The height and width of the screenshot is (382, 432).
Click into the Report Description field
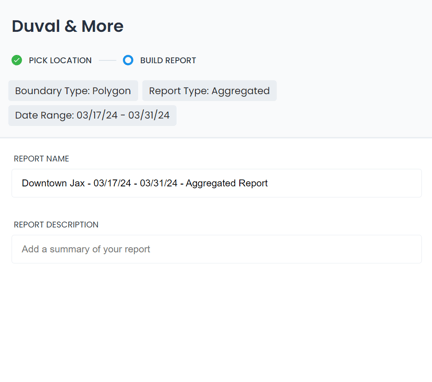click(217, 249)
